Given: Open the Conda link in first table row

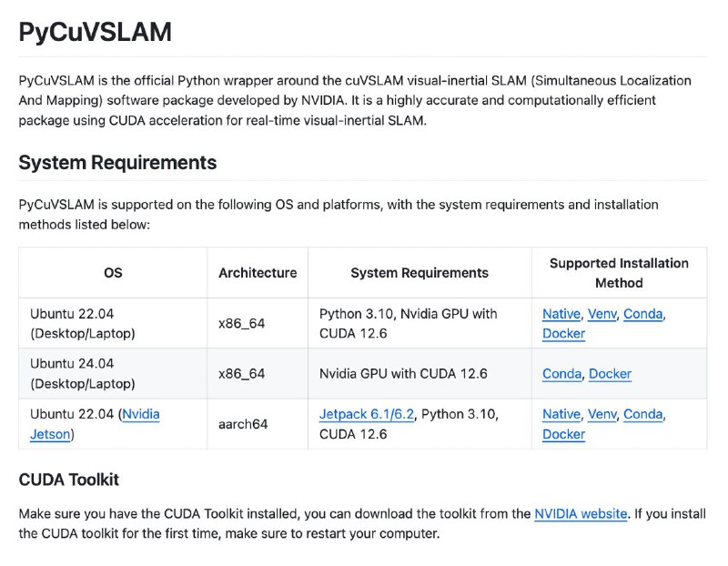Looking at the screenshot, I should pyautogui.click(x=643, y=314).
